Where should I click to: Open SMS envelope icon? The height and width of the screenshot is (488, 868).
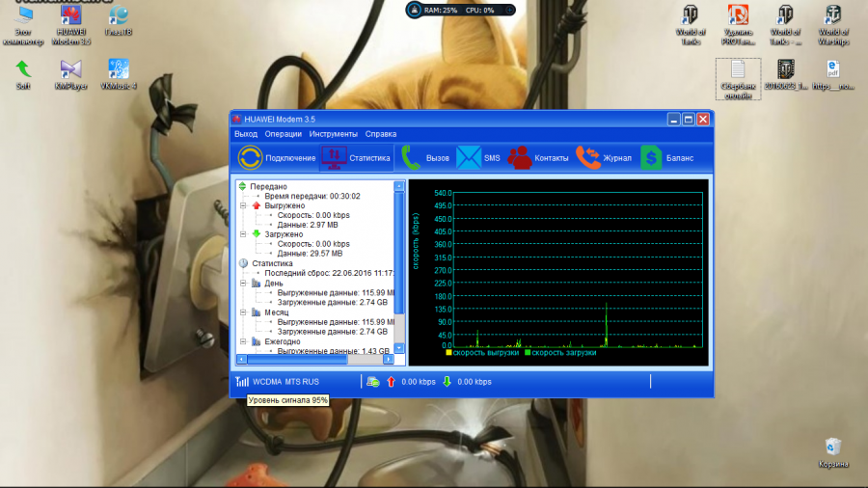[469, 158]
